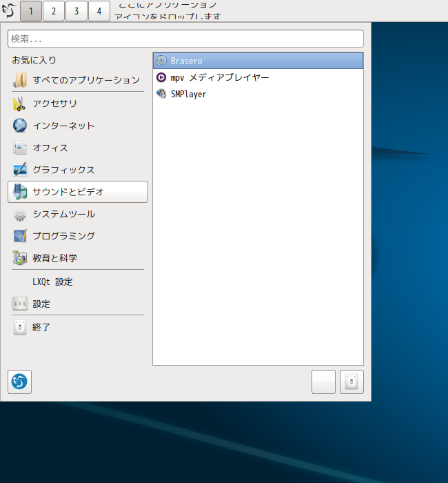Click the mpv player icon
This screenshot has height=483, width=448.
[x=161, y=77]
